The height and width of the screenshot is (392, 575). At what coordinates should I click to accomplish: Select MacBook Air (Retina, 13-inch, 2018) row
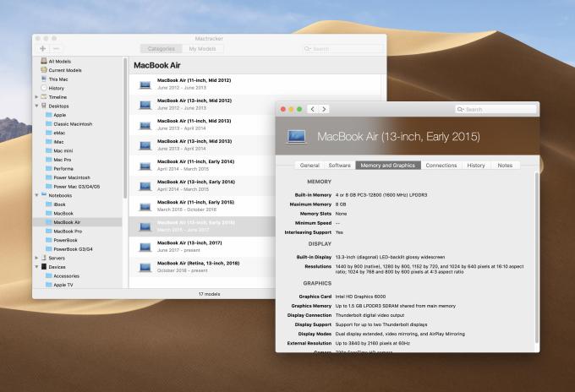[x=202, y=267]
